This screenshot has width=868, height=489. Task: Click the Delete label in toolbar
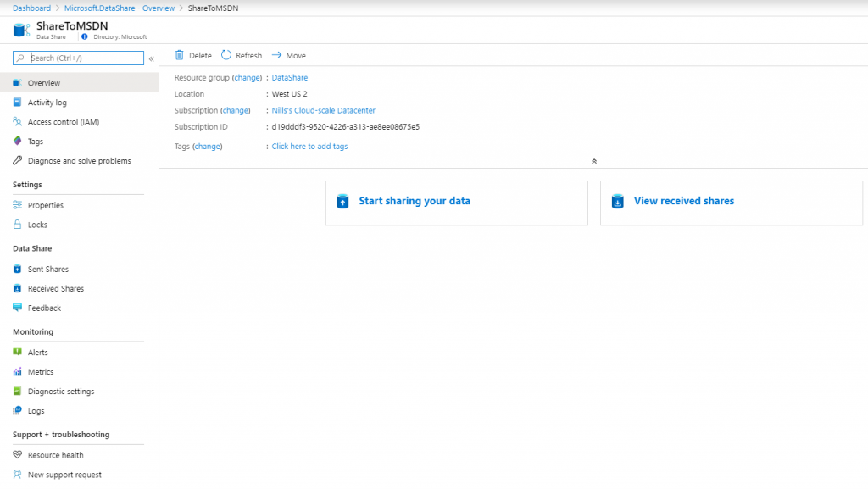click(200, 56)
